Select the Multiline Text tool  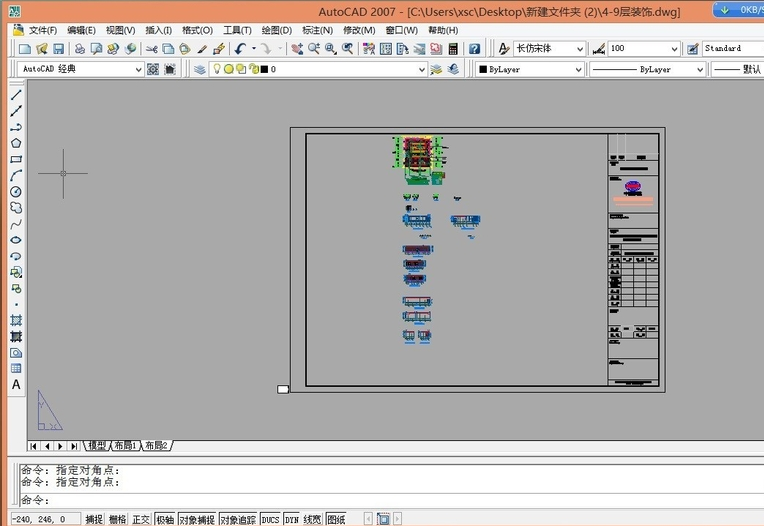pyautogui.click(x=16, y=385)
